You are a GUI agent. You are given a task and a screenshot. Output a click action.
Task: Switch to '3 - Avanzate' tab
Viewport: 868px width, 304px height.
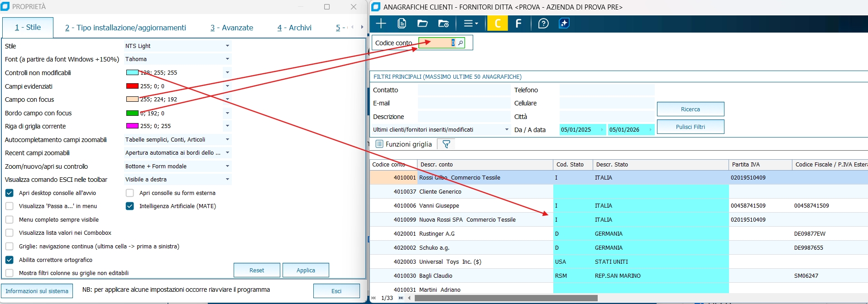tap(231, 28)
